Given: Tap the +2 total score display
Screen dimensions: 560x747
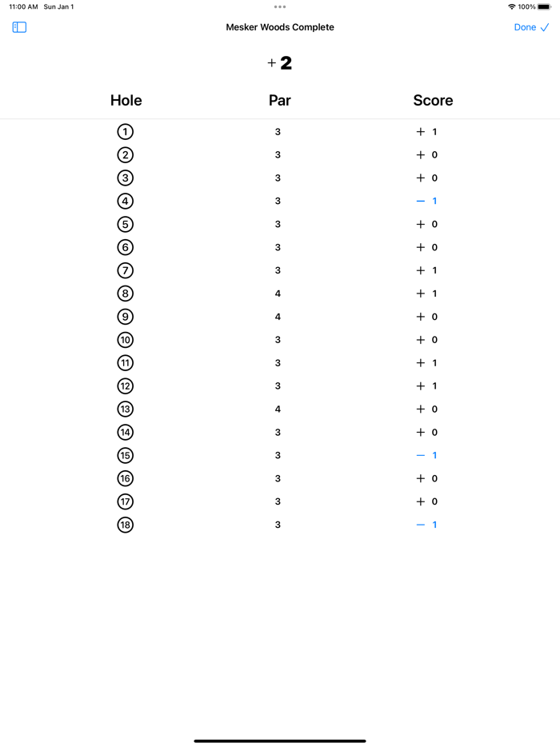Looking at the screenshot, I should pos(279,62).
